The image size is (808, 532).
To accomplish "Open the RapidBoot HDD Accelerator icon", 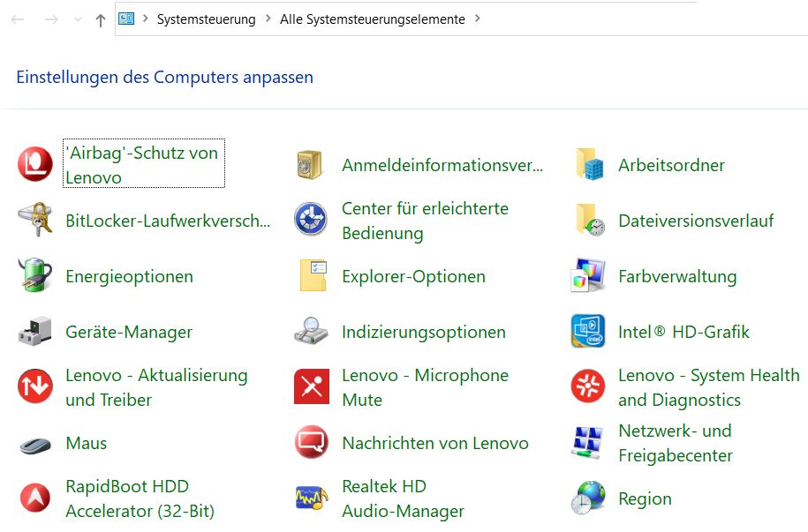I will [x=35, y=498].
